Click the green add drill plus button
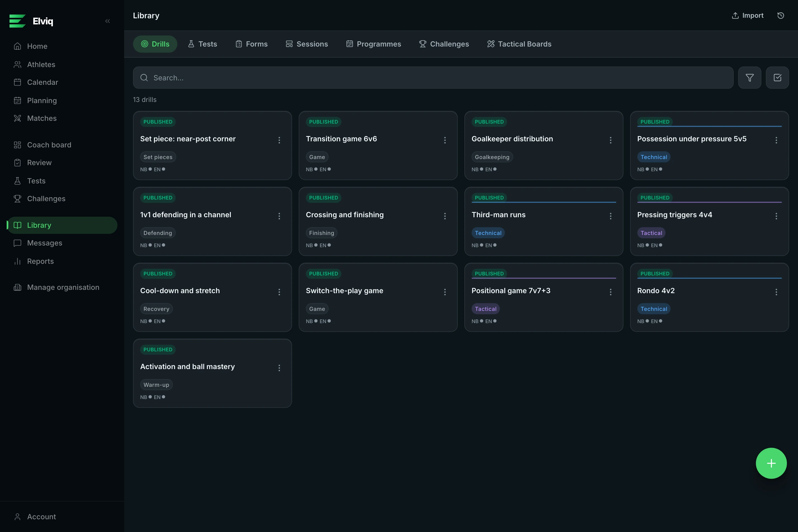 point(771,463)
